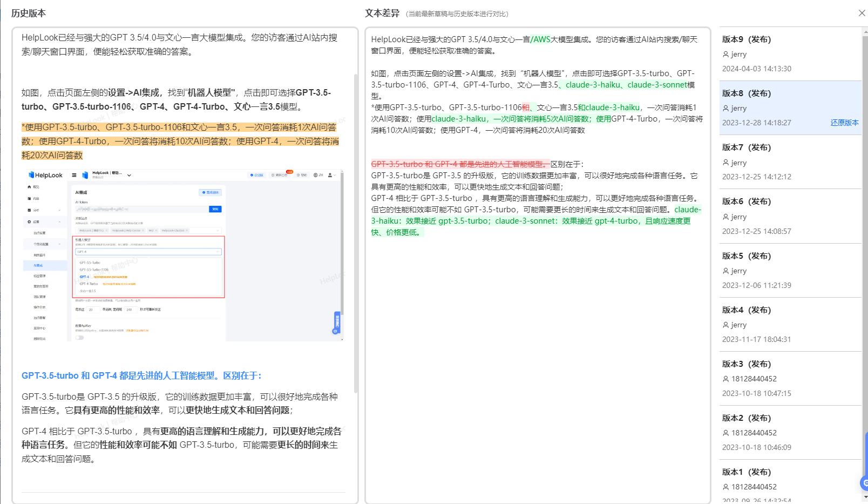The width and height of the screenshot is (868, 504).
Task: Click the user icon under 版本3
Action: [x=725, y=379]
